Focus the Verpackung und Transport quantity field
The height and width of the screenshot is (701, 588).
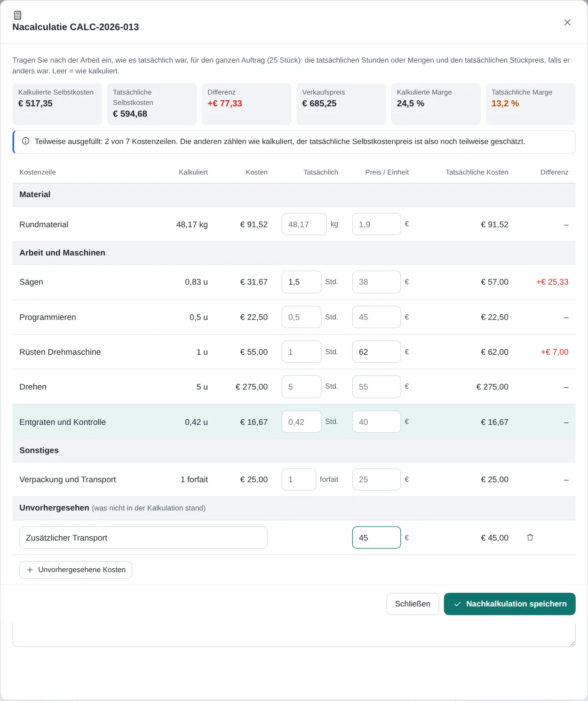click(299, 479)
